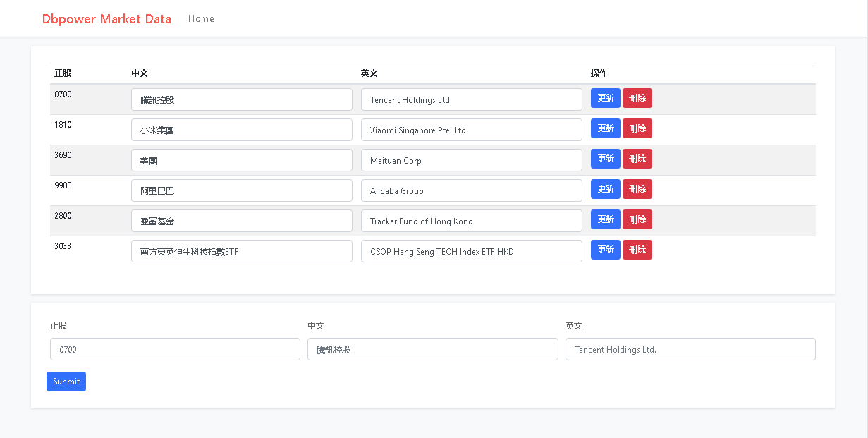This screenshot has width=868, height=438.
Task: Edit the 美團 Chinese name field
Action: (242, 160)
